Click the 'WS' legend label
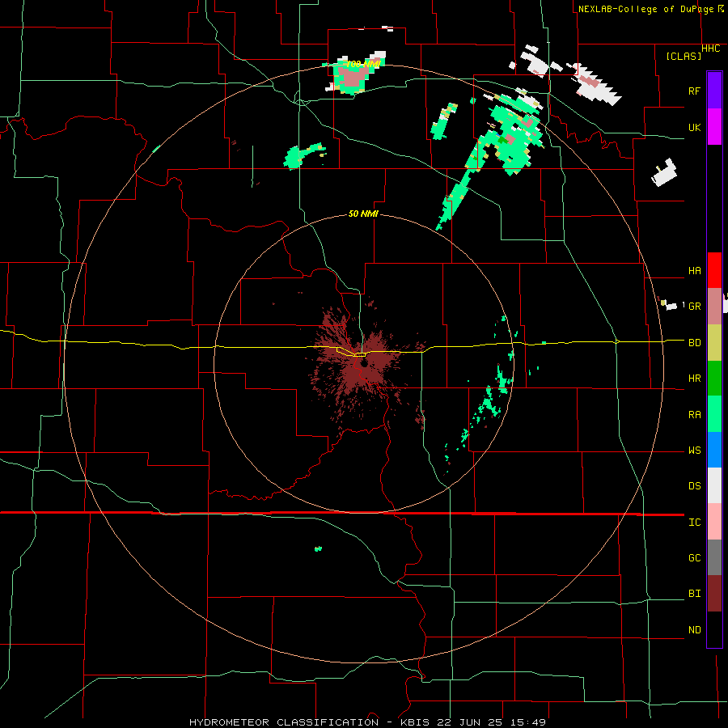The height and width of the screenshot is (728, 728). 694,451
